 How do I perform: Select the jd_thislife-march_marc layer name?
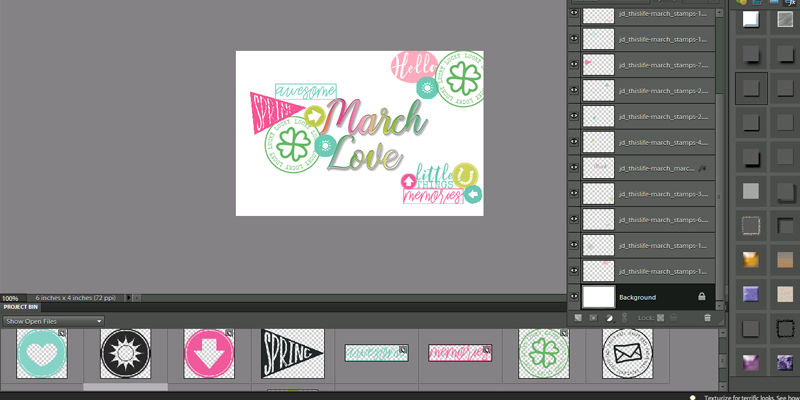coord(657,168)
